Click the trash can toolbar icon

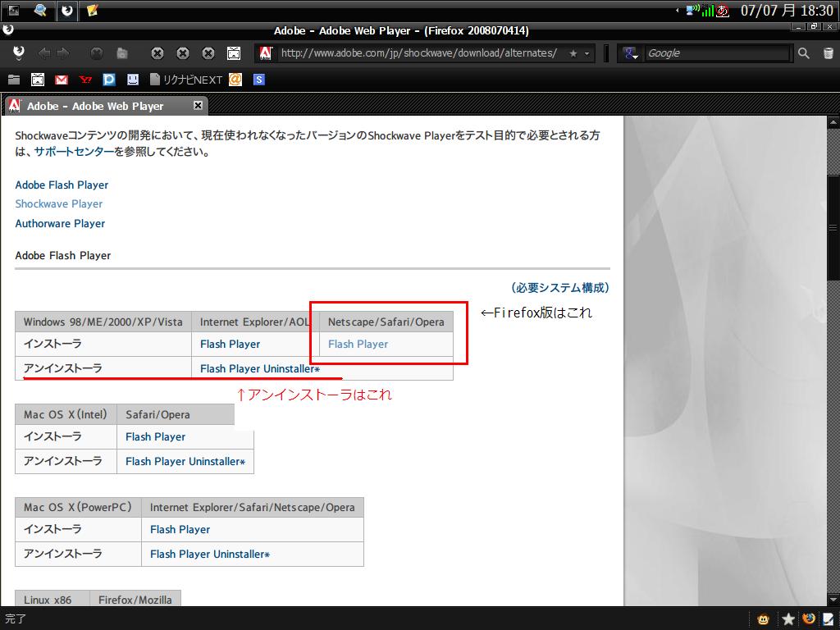[828, 53]
